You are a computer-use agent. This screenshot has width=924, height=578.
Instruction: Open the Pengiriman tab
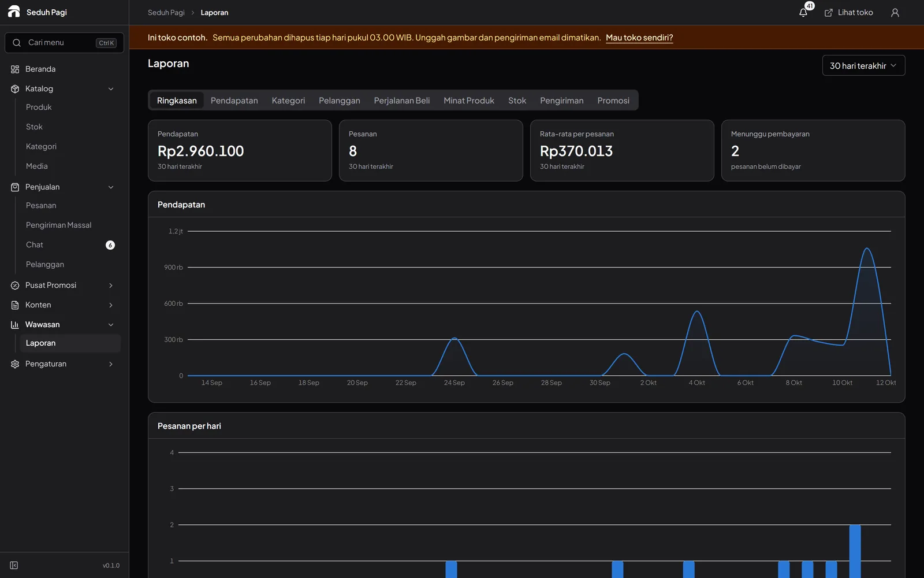pyautogui.click(x=562, y=101)
